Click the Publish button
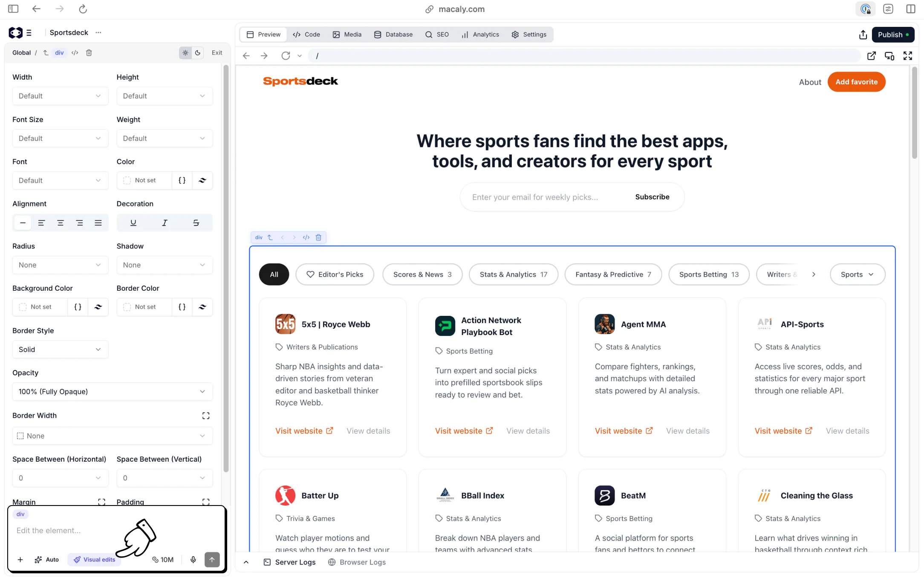Image resolution: width=924 pixels, height=578 pixels. (893, 35)
